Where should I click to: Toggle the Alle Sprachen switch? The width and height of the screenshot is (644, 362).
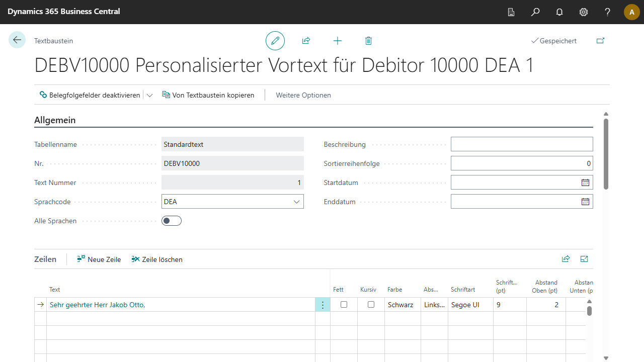click(x=172, y=221)
